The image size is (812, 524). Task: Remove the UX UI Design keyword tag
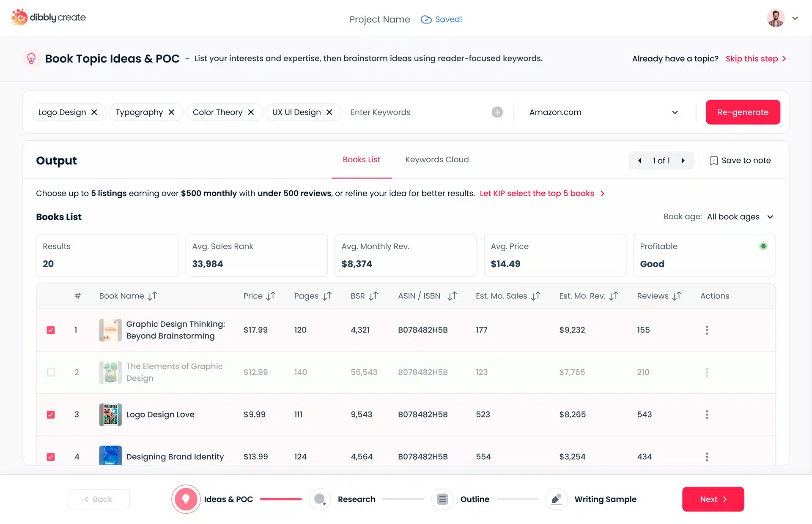click(x=329, y=112)
